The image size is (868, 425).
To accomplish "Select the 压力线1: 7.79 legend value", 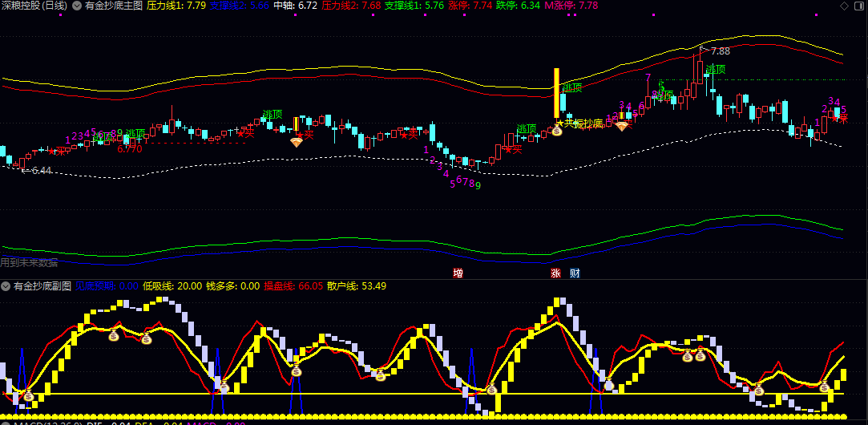I will click(x=176, y=6).
